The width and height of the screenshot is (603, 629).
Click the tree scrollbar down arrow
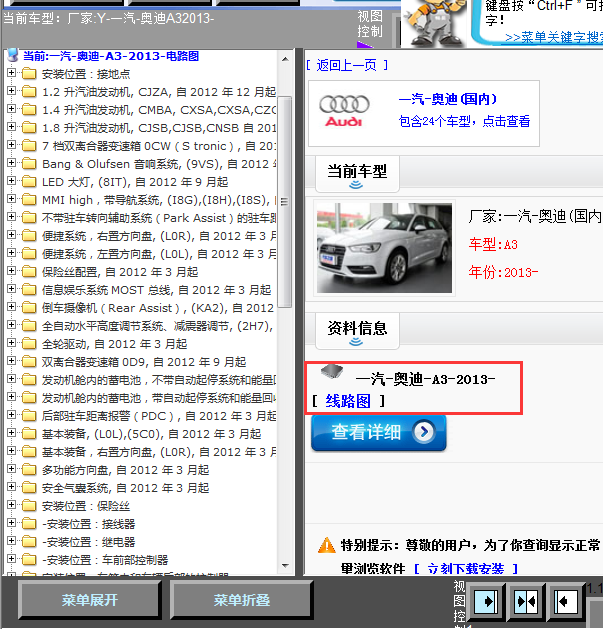pyautogui.click(x=285, y=566)
